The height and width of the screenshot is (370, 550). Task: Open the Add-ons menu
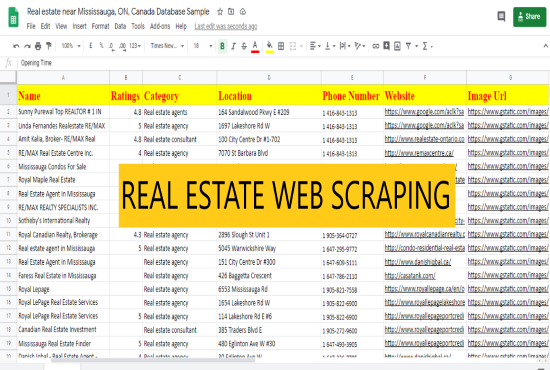tap(160, 26)
